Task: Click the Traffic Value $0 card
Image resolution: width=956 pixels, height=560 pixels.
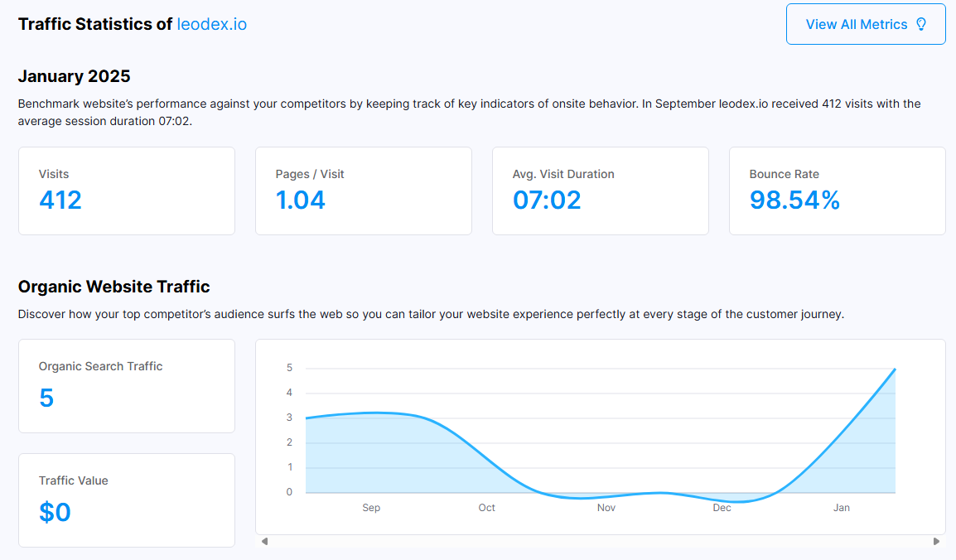Action: [x=127, y=500]
